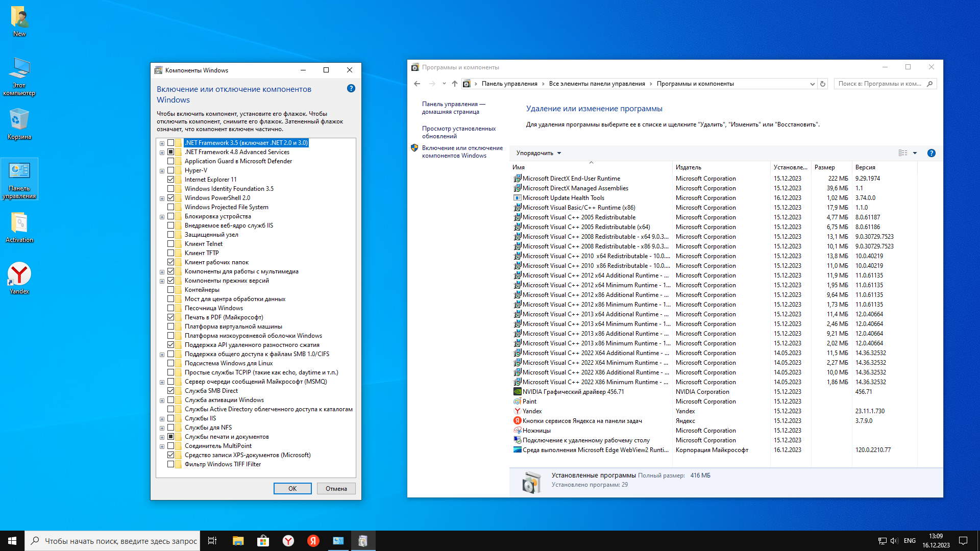Click the refresh button in the address bar
The height and width of the screenshot is (551, 980).
822,84
